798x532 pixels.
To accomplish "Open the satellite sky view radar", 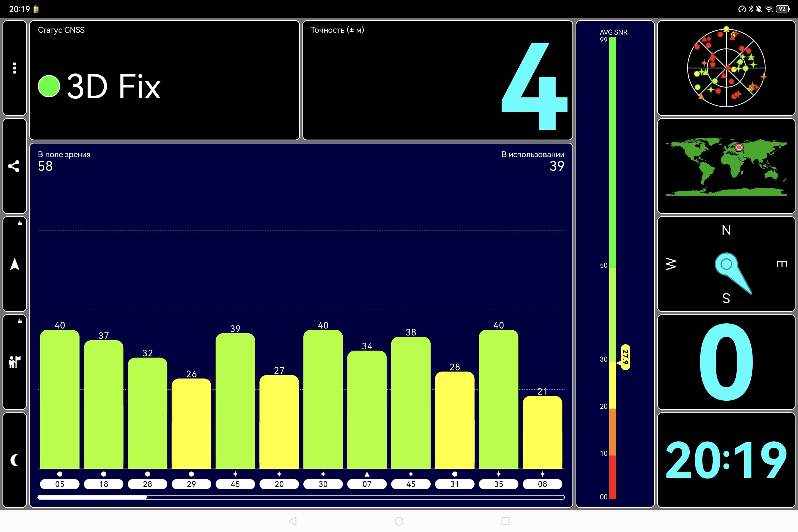I will 726,68.
